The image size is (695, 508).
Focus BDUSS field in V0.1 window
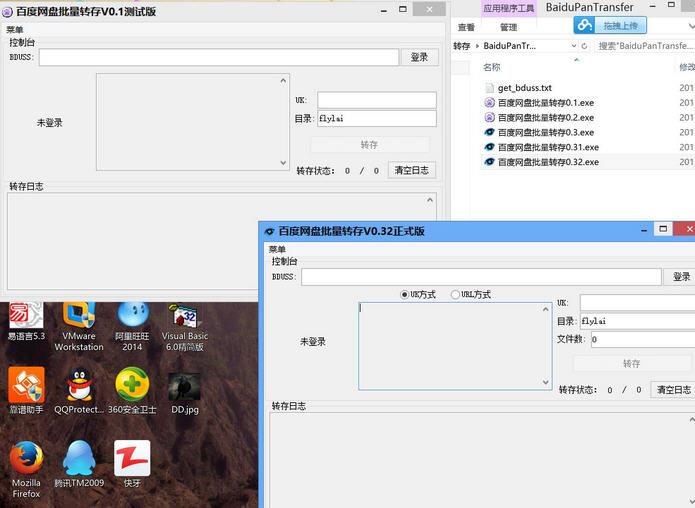[x=219, y=57]
